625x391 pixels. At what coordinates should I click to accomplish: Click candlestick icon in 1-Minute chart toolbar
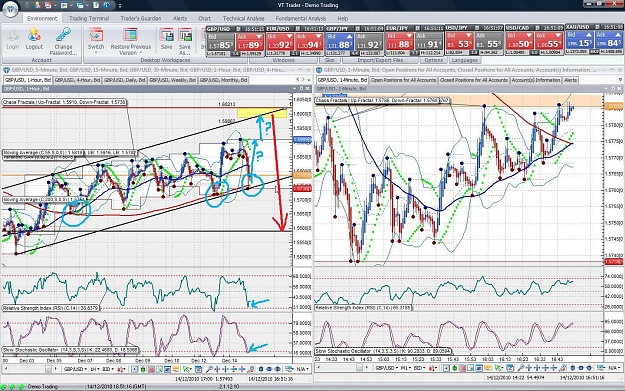454,369
